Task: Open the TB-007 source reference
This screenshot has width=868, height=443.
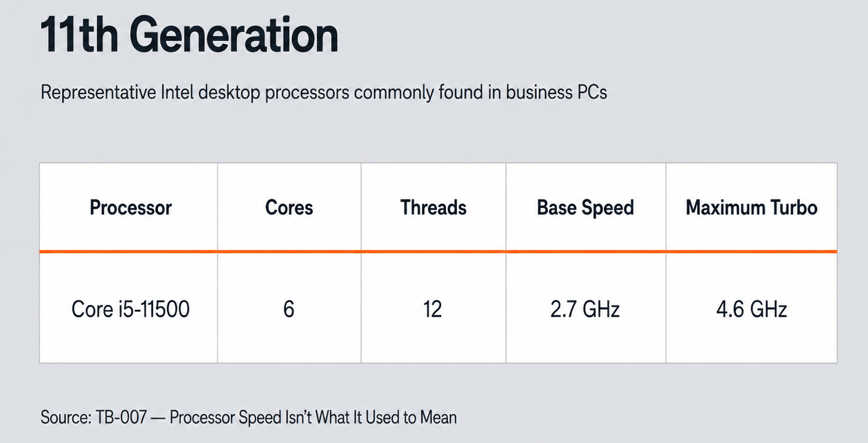Action: 121,417
